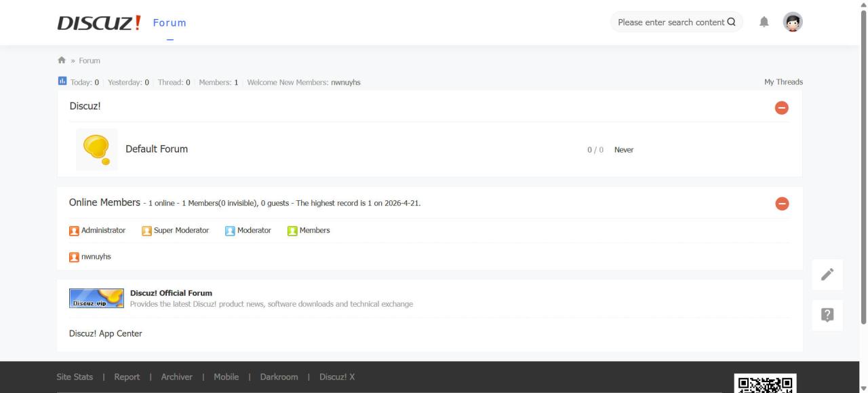868x393 pixels.
Task: Click into the search content field
Action: (670, 22)
